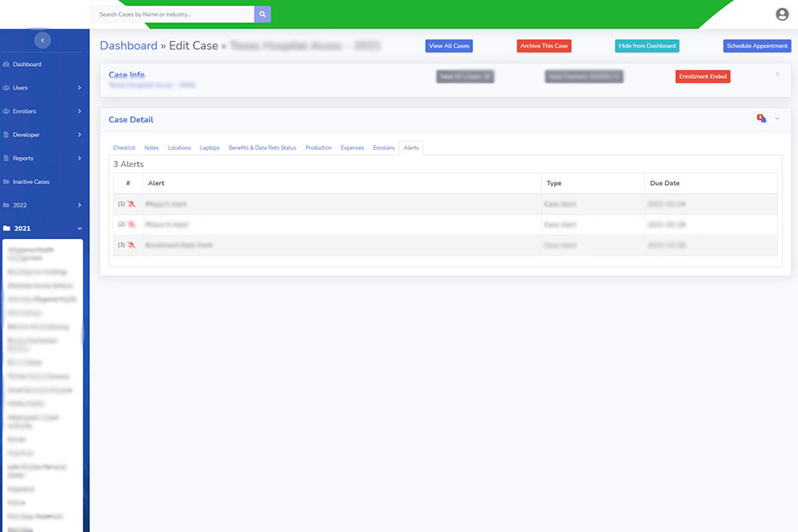798x532 pixels.
Task: Expand the Developer sidebar submenu
Action: point(80,134)
